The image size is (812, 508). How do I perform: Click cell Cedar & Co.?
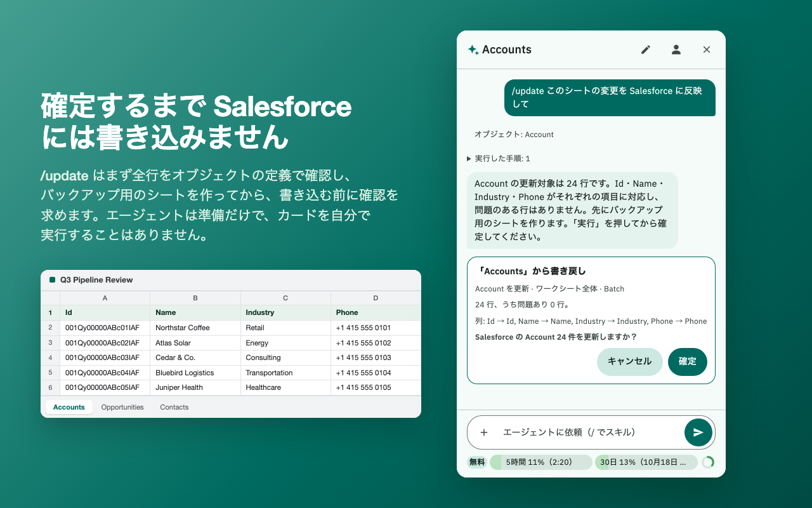(195, 358)
